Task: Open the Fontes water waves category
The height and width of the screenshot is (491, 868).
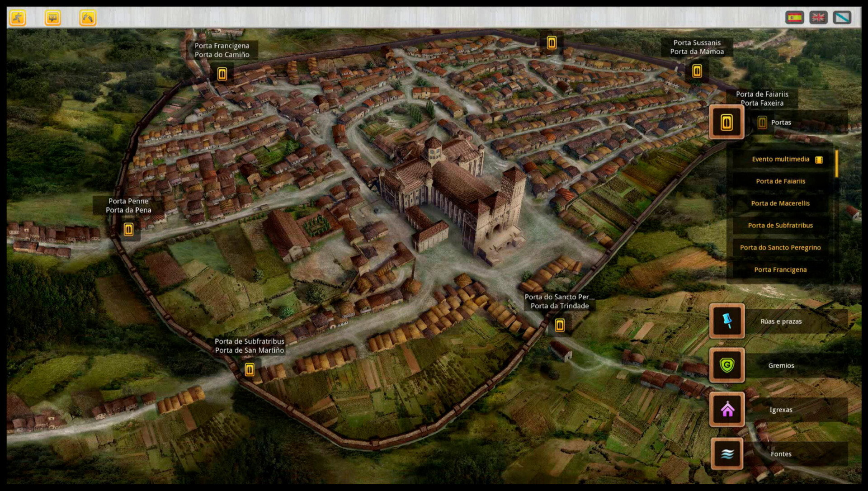Action: 726,453
